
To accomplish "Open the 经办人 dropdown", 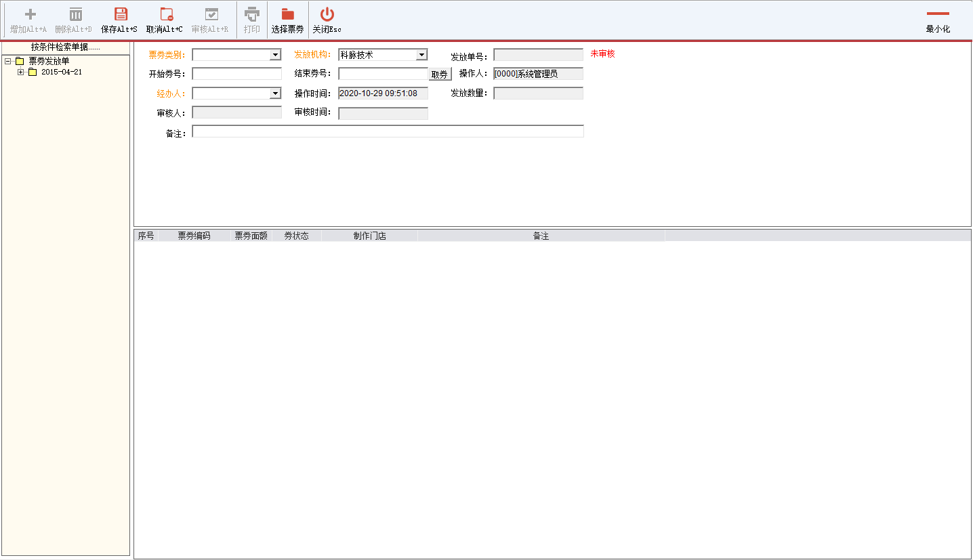I will click(275, 93).
